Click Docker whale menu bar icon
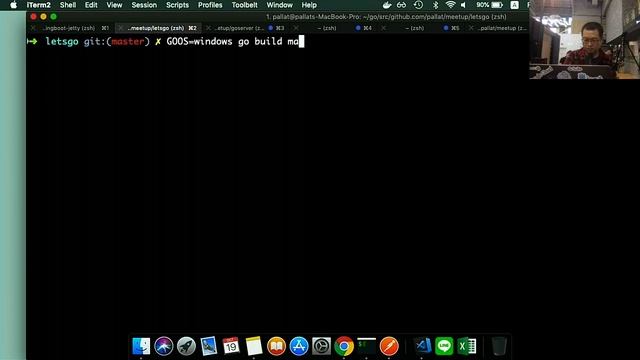640x360 pixels. (x=387, y=5)
